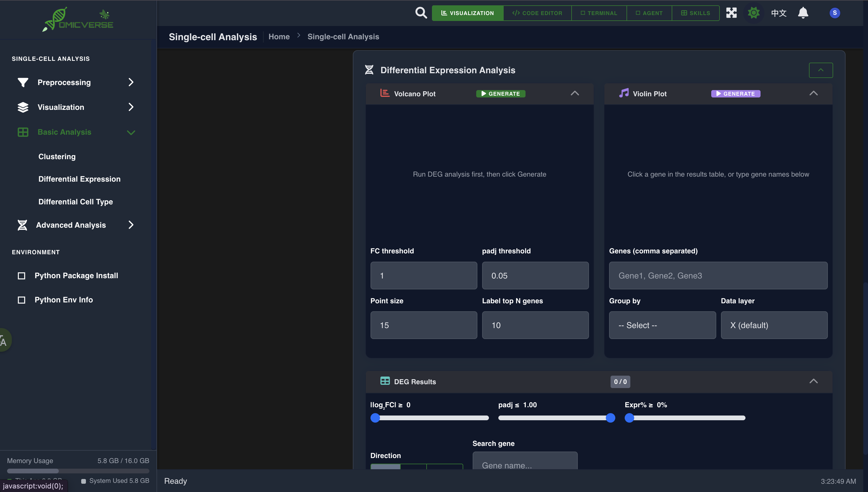The width and height of the screenshot is (868, 492).
Task: Switch language to 中文
Action: [x=779, y=12]
